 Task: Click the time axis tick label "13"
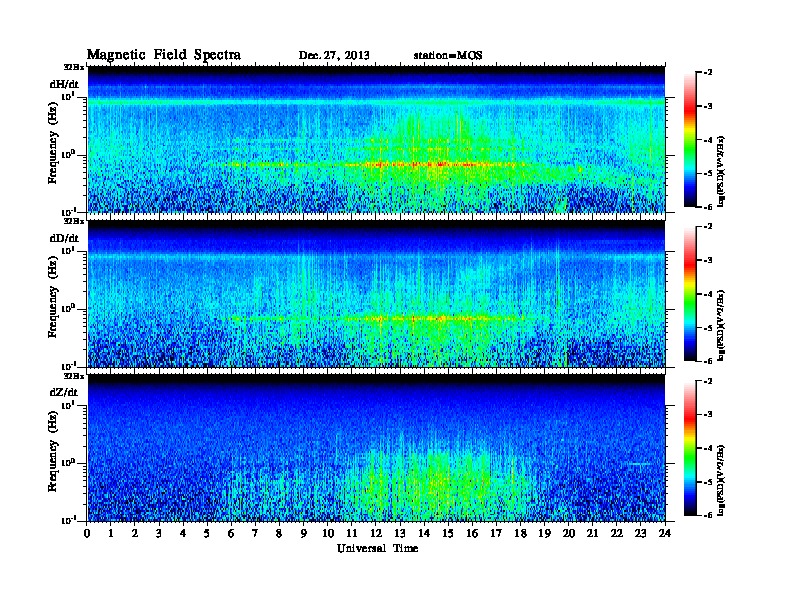[x=400, y=533]
